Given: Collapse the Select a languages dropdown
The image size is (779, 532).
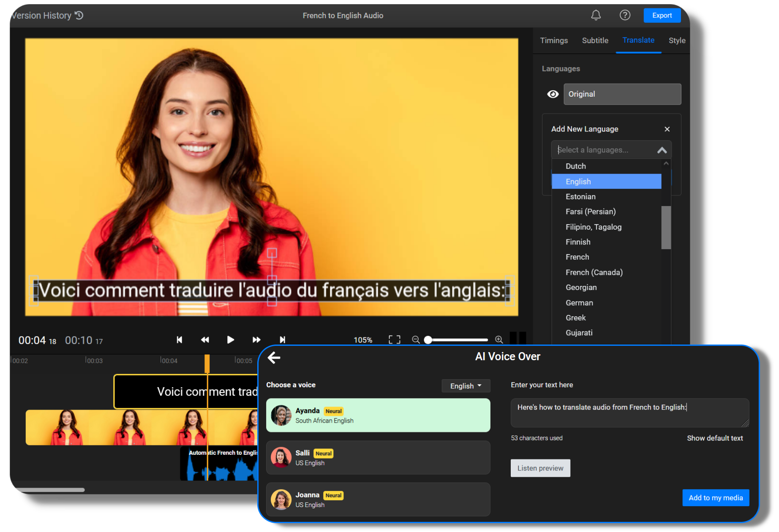Looking at the screenshot, I should pos(662,149).
